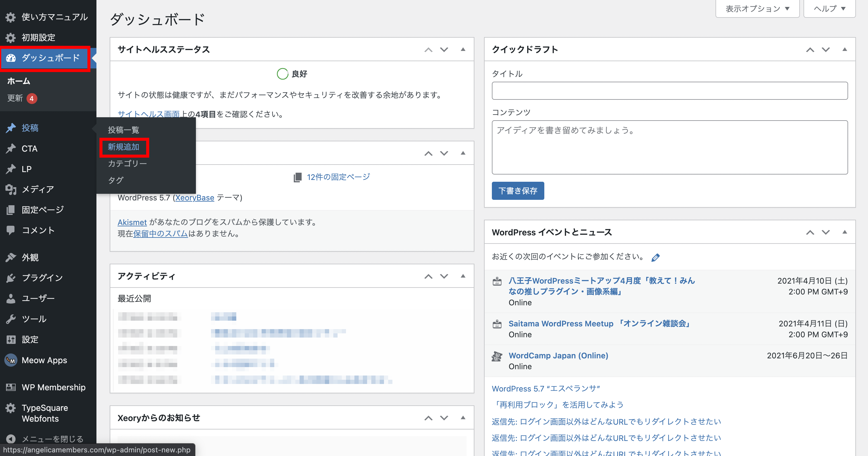Collapse the サイトヘルスステータス panel
The image size is (868, 456).
pyautogui.click(x=463, y=49)
